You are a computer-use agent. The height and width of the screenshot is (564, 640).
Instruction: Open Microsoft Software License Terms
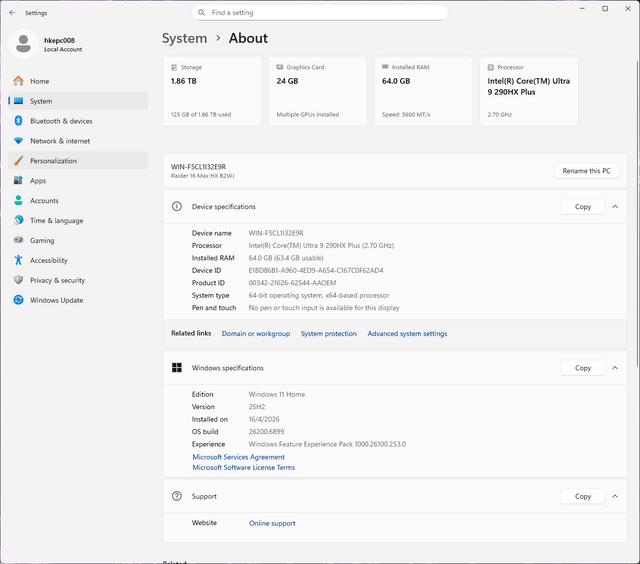244,467
